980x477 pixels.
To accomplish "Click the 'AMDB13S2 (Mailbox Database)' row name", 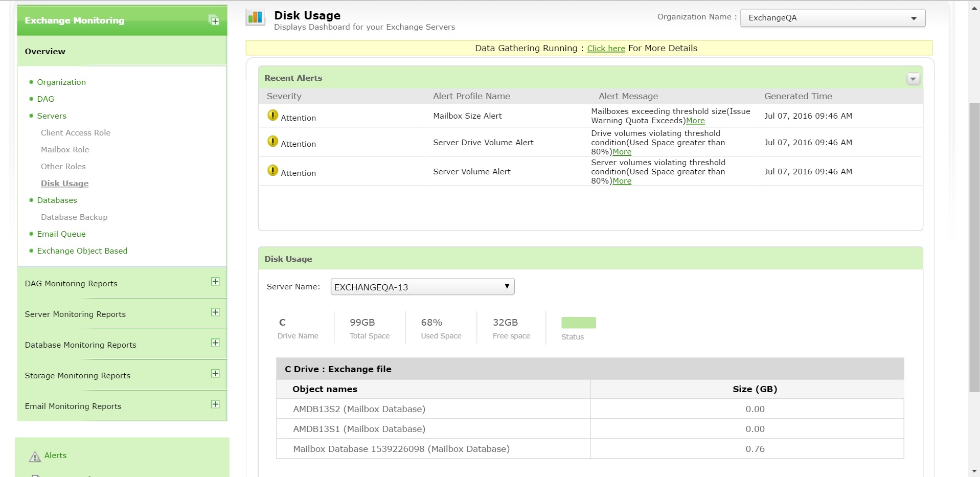I will 359,409.
